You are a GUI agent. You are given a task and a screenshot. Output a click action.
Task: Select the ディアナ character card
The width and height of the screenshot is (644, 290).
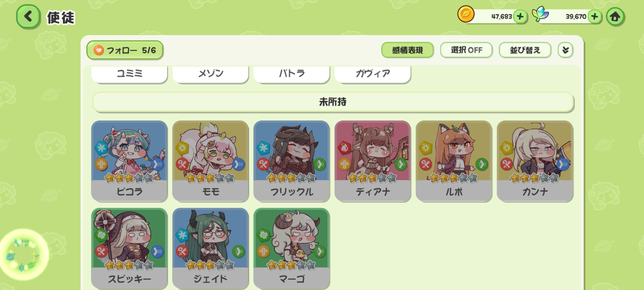click(373, 161)
